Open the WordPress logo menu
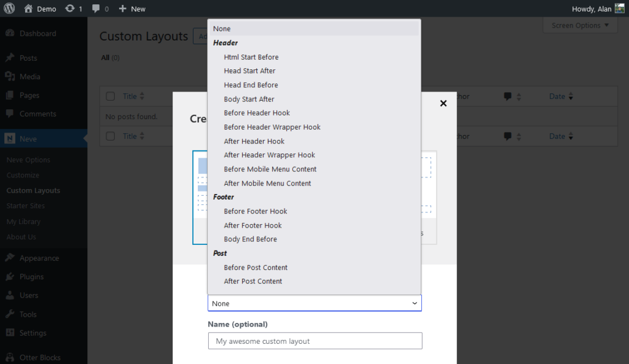This screenshot has height=364, width=629. pos(9,9)
